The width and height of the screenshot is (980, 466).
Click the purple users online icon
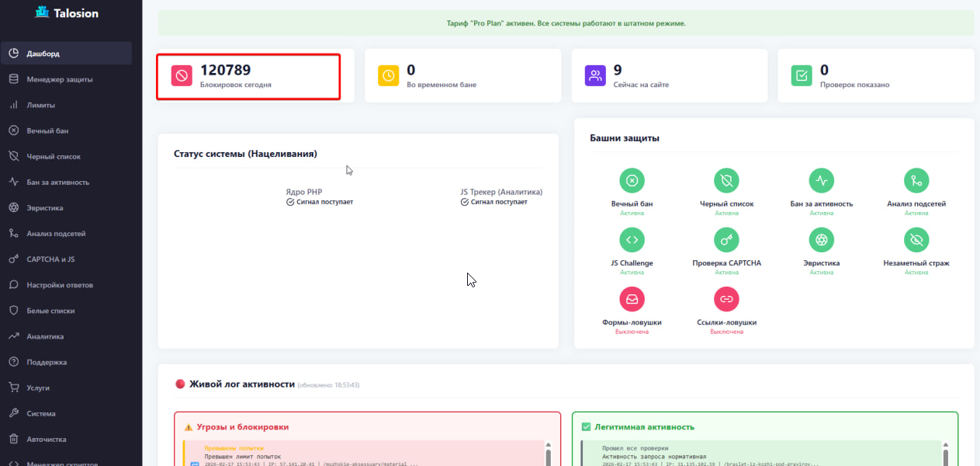pyautogui.click(x=595, y=75)
